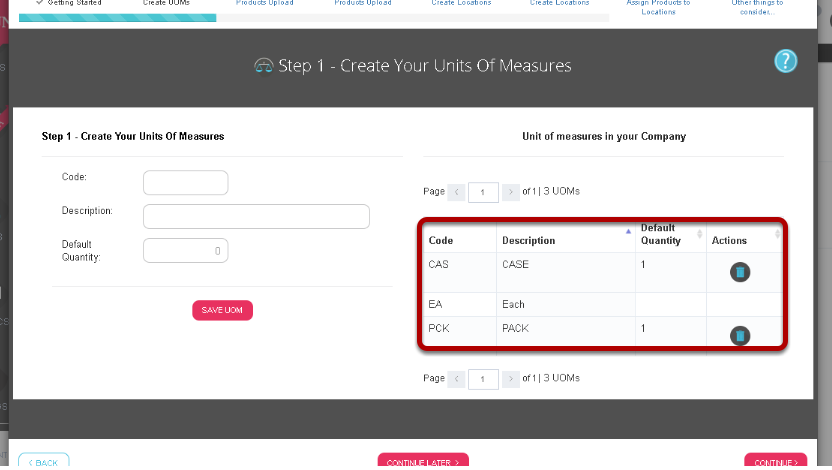This screenshot has height=470, width=832.
Task: Go to next page in top pager
Action: click(x=510, y=192)
